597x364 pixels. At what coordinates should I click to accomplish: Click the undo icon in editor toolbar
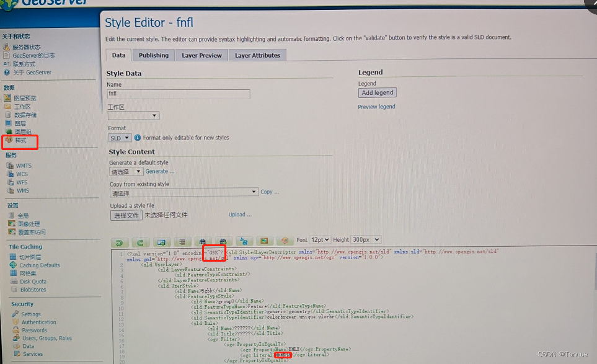coord(119,242)
